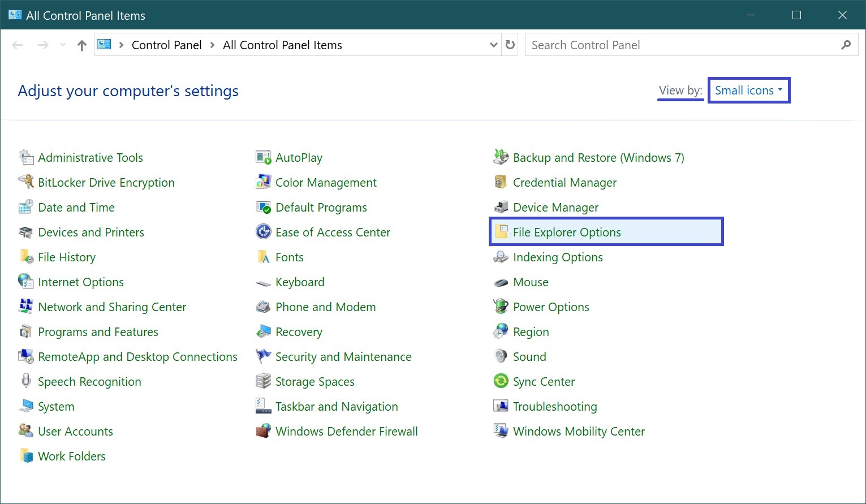Click the Storage Spaces icon
Viewport: 866px width, 504px height.
[x=264, y=381]
